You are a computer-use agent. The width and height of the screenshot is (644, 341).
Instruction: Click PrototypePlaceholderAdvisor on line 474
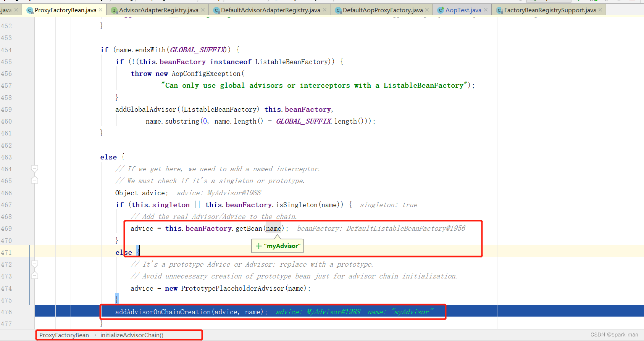coord(232,288)
